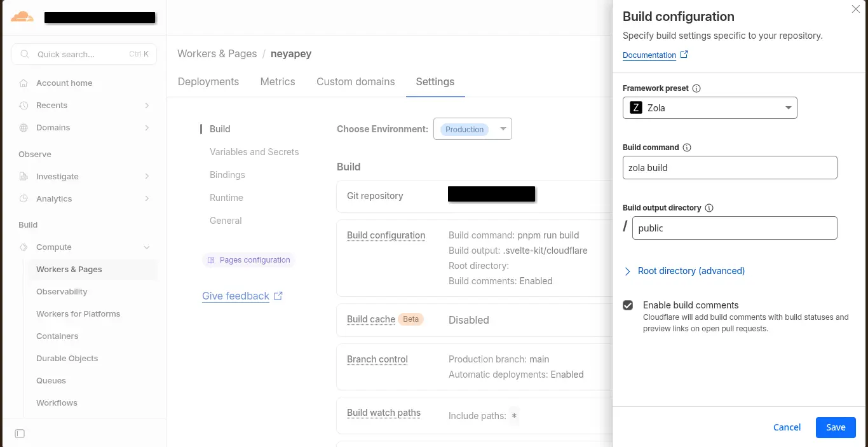Image resolution: width=868 pixels, height=447 pixels.
Task: Click the info icon next to Build output directory
Action: tap(710, 208)
